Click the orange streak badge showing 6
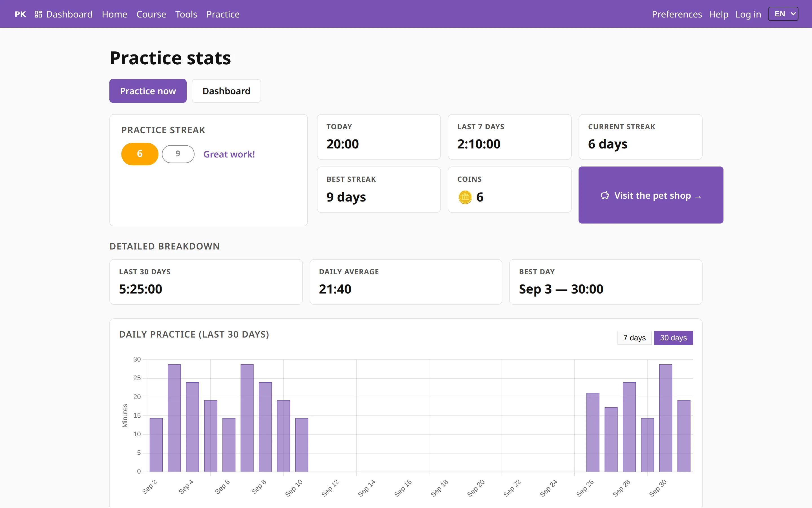Viewport: 812px width, 508px height. tap(140, 154)
